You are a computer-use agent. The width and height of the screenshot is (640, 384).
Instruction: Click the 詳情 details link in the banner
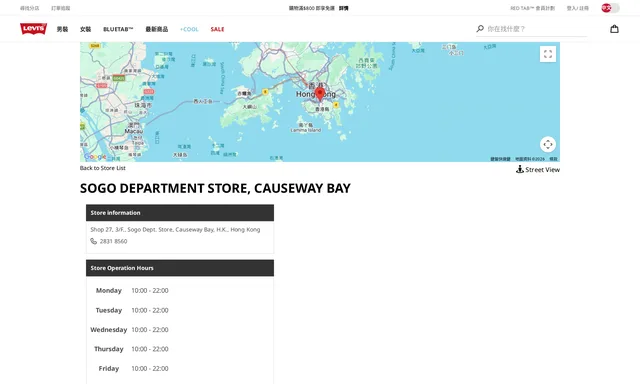click(344, 8)
